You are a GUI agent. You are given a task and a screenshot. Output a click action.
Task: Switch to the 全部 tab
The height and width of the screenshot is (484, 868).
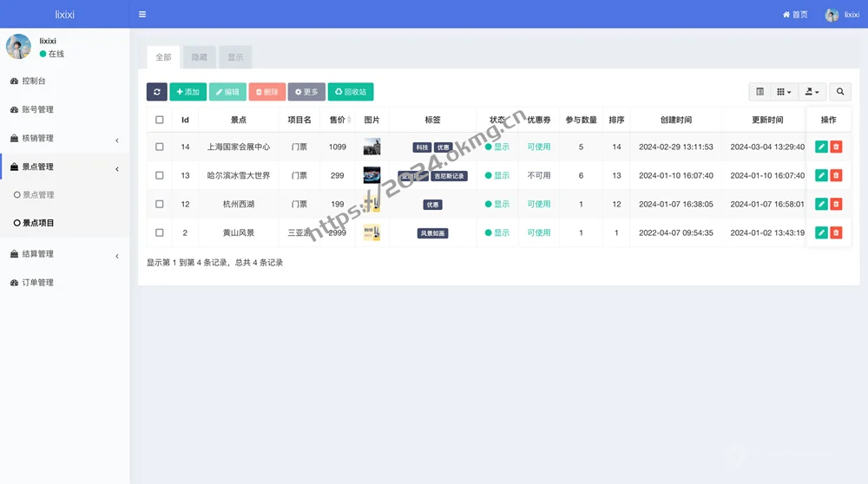click(163, 57)
